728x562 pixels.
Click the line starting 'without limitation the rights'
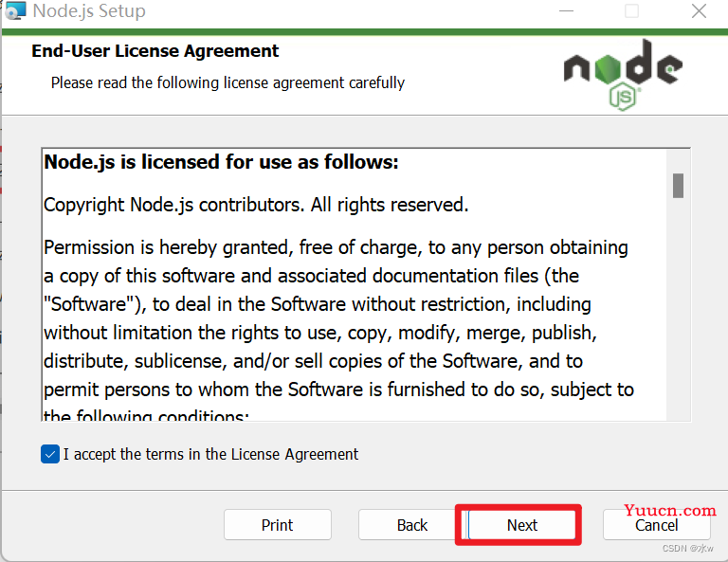click(x=319, y=333)
